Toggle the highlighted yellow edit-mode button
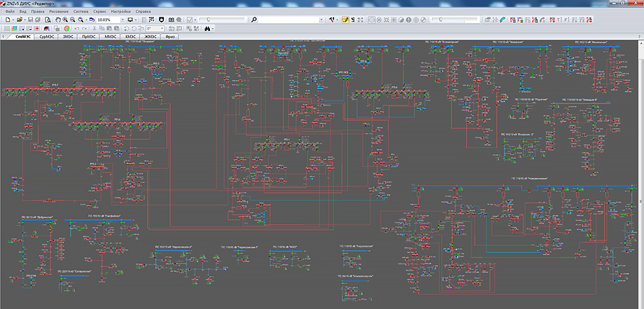 pos(345,20)
